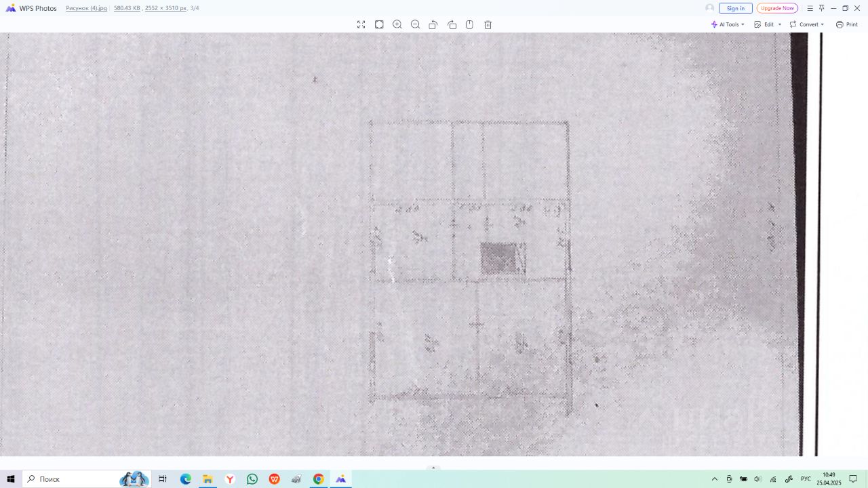Open the AI Tools dropdown
This screenshot has height=488, width=868.
(728, 24)
